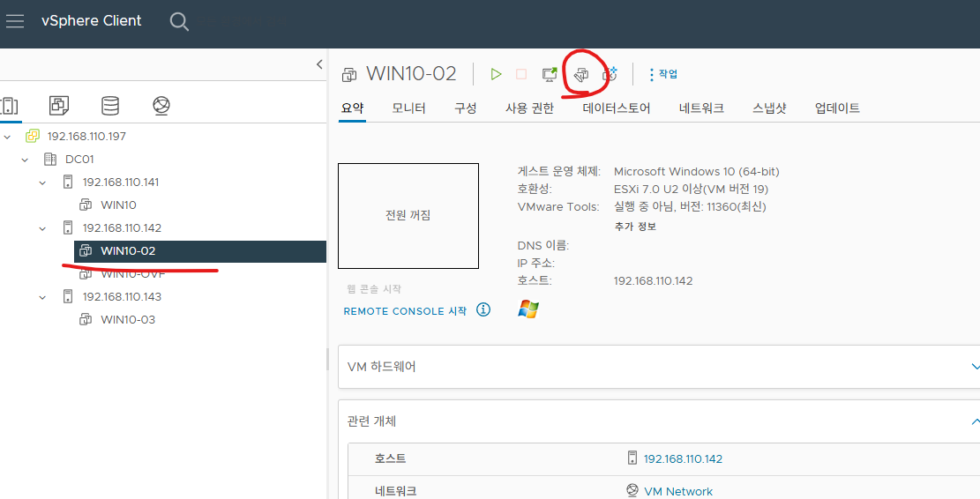Open the 사용 권한 tab
Screen dimensions: 980x499
coord(530,108)
